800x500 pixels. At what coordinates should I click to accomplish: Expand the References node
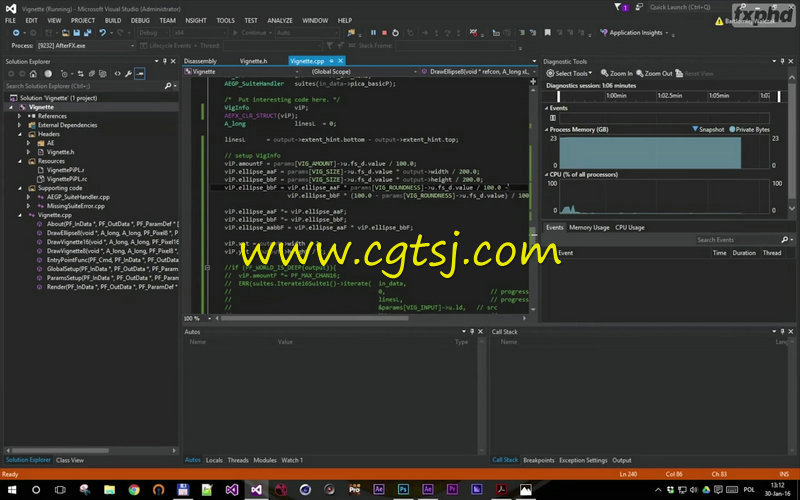point(20,116)
